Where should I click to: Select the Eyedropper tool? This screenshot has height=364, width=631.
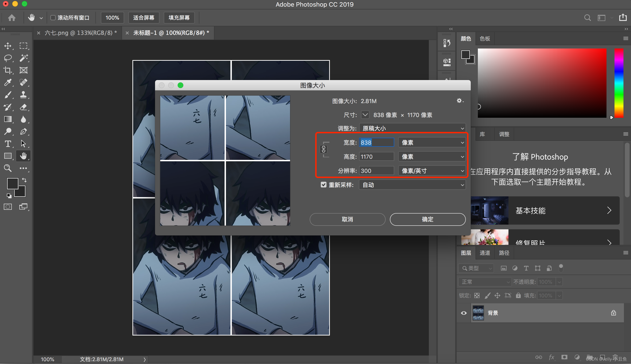(8, 82)
